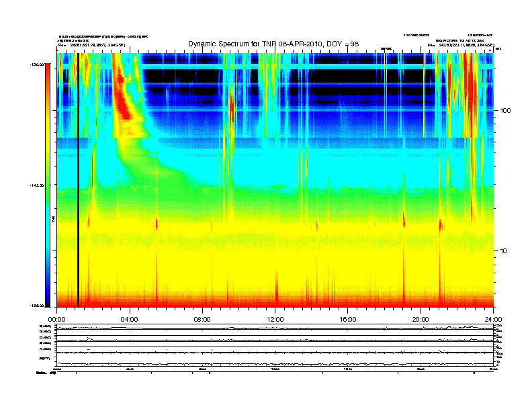The width and height of the screenshot is (532, 411).
Task: Click the black vertical marker line in spectrogram
Action: [78, 180]
